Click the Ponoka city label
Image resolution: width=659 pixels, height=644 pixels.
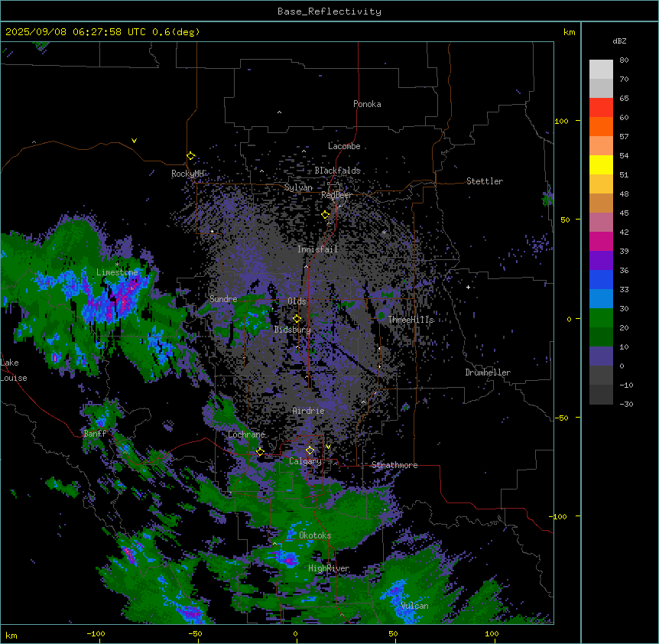coord(367,104)
